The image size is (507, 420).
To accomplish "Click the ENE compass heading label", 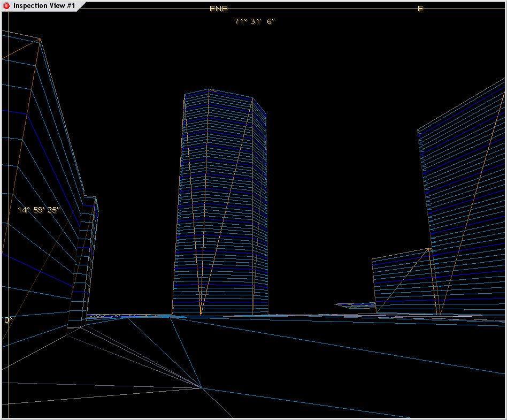I will [218, 9].
